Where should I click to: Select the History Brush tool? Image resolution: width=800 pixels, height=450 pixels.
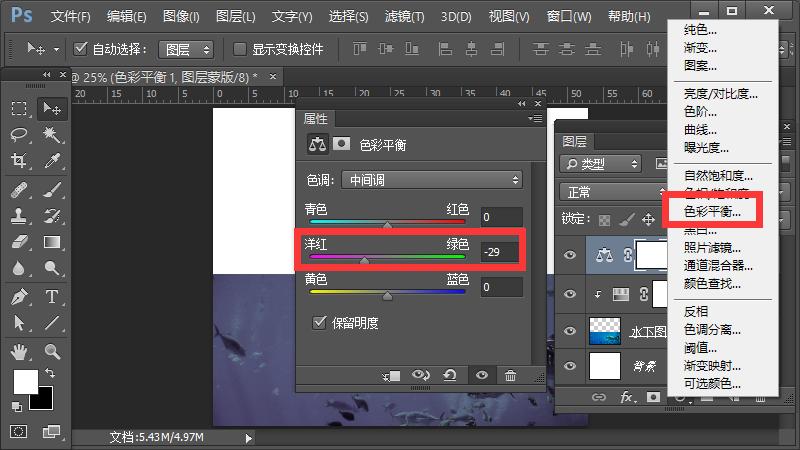(x=52, y=216)
